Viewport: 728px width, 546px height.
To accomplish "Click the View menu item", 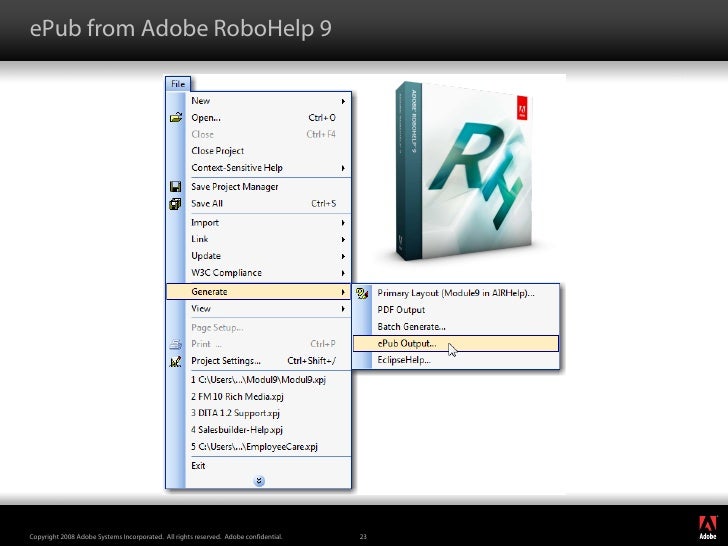I will coord(258,309).
